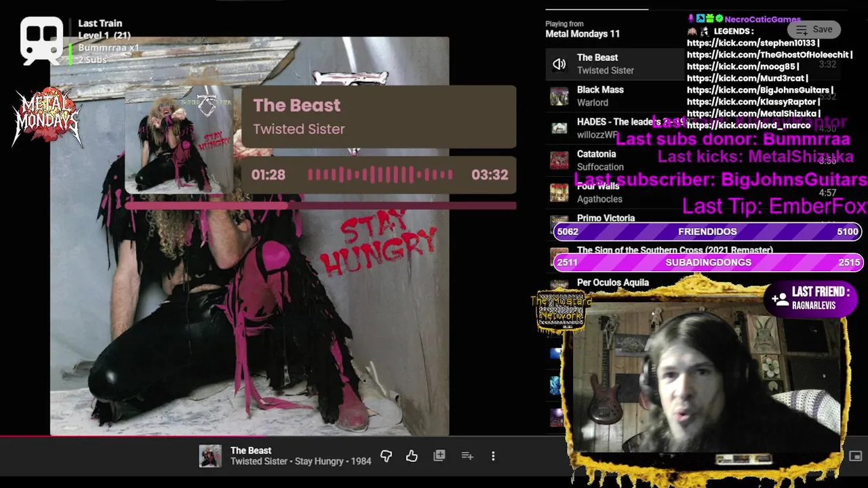Click HADES track thumbnail in queue
868x488 pixels.
click(559, 128)
